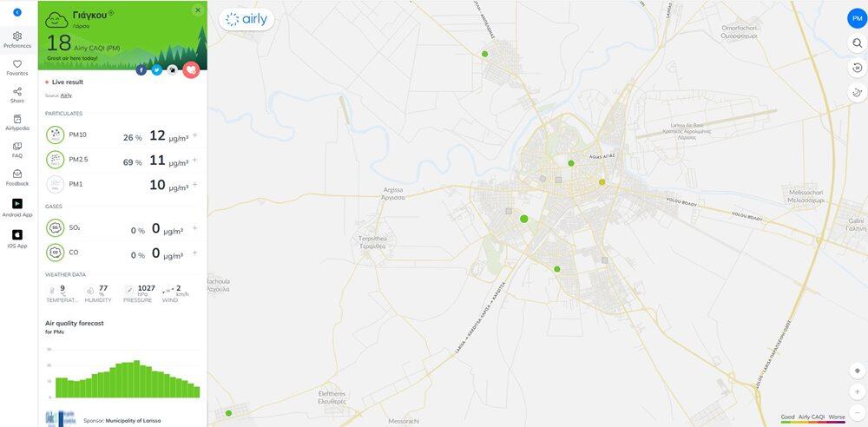The height and width of the screenshot is (427, 868).
Task: Open the Airlypedia sidebar item
Action: pos(17,122)
